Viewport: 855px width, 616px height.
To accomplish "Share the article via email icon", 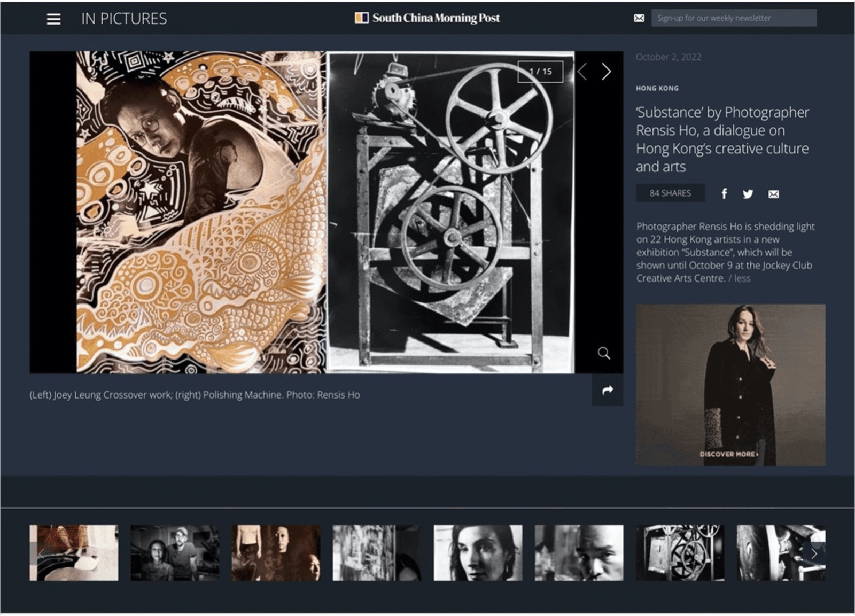I will [773, 194].
